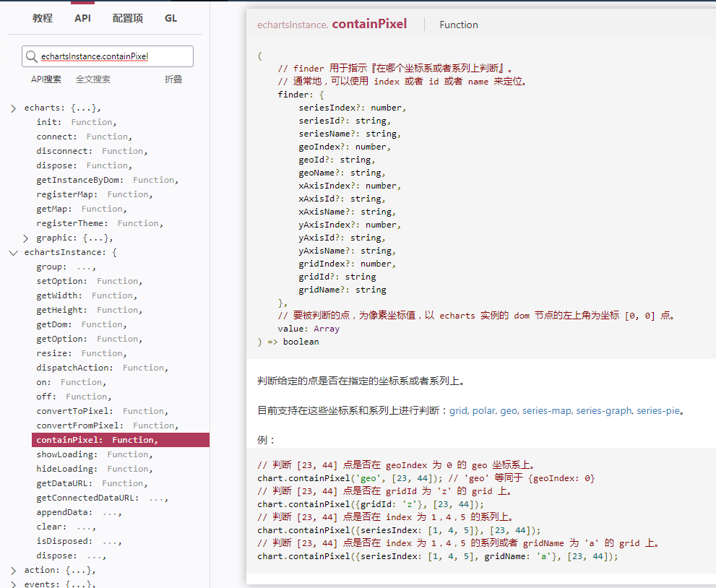Screen dimensions: 716x588
Task: Click the "=> boolean" return type text
Action: (x=293, y=342)
